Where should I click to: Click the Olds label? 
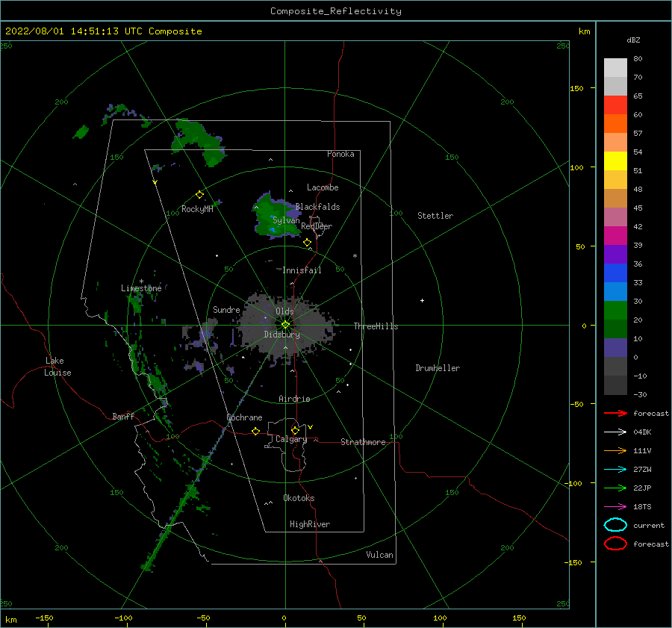pos(284,311)
